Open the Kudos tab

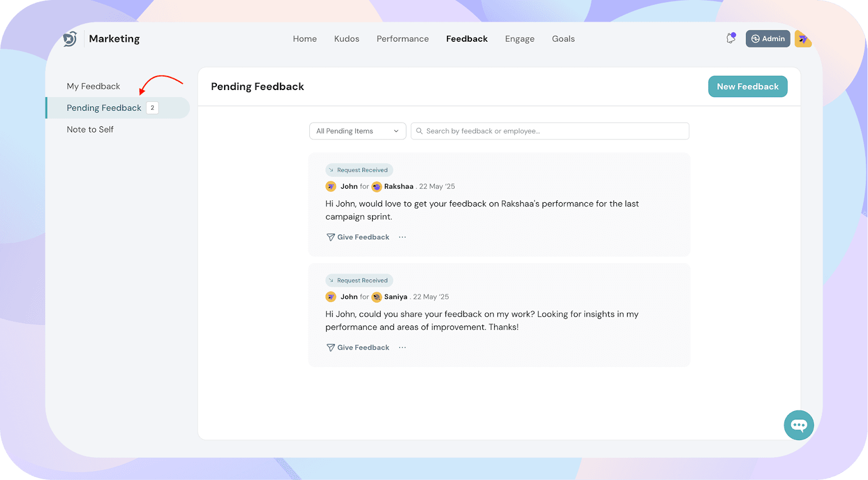[x=347, y=39]
